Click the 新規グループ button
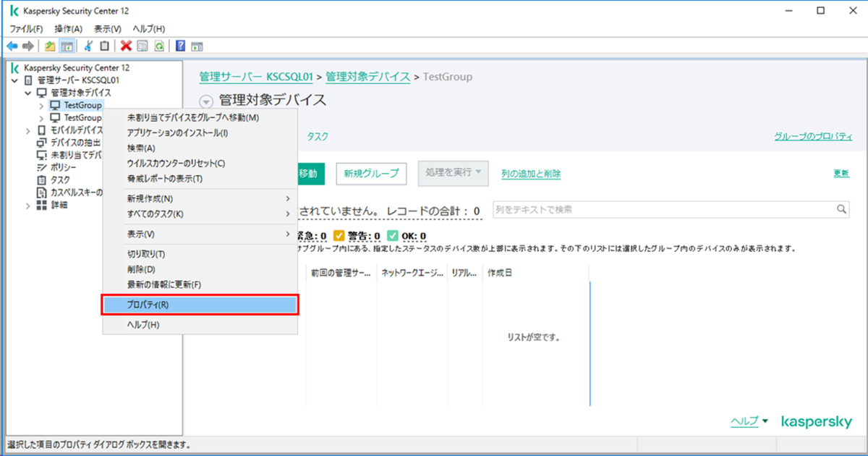 coord(371,174)
